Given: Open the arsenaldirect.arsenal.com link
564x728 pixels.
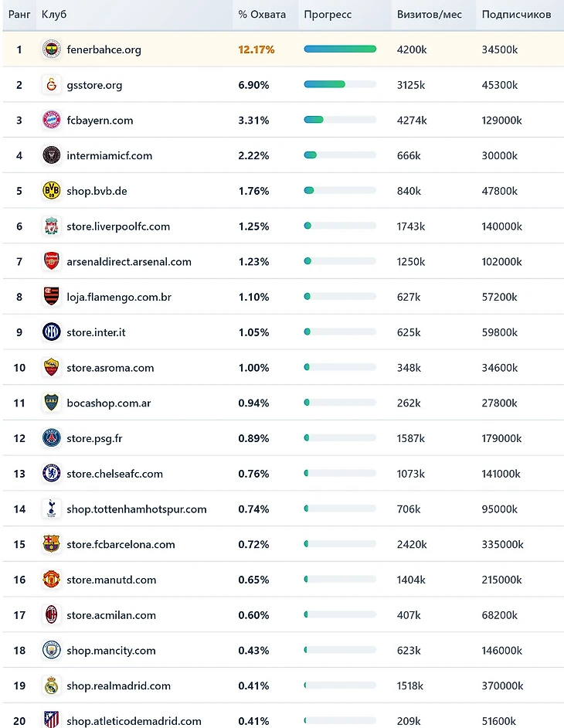Looking at the screenshot, I should [x=129, y=261].
